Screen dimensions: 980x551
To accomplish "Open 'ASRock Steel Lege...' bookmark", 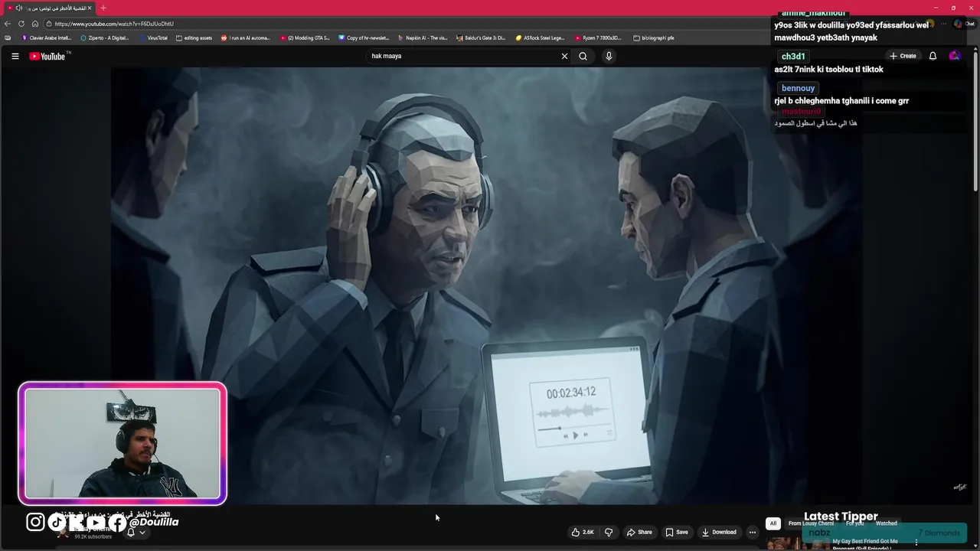I will (x=541, y=37).
